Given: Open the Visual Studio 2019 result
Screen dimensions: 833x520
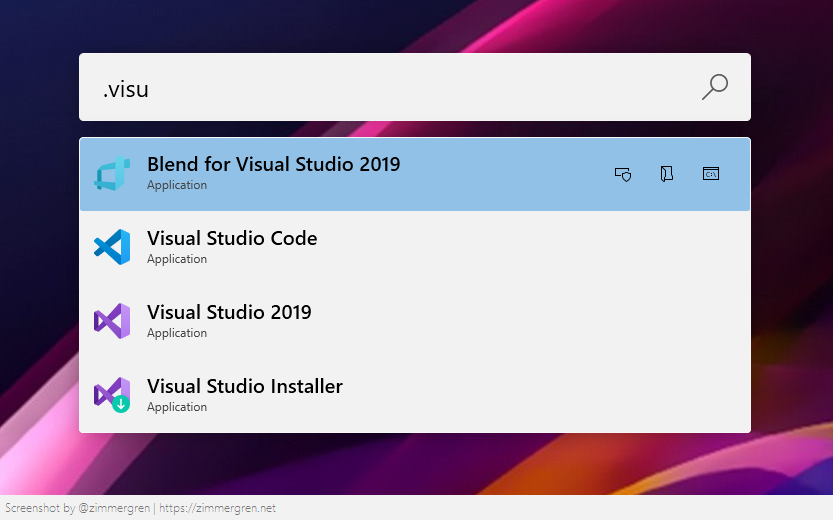Looking at the screenshot, I should 415,321.
